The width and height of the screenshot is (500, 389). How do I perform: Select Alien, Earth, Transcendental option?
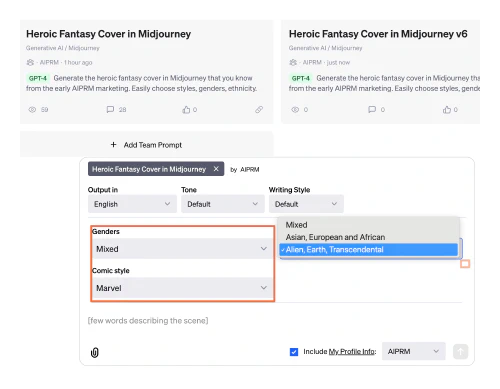click(x=368, y=250)
